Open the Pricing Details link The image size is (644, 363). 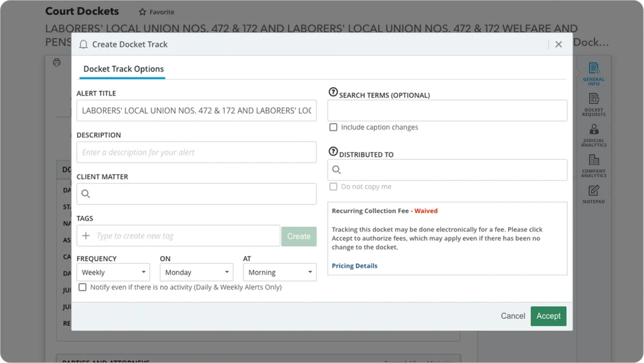coord(354,266)
